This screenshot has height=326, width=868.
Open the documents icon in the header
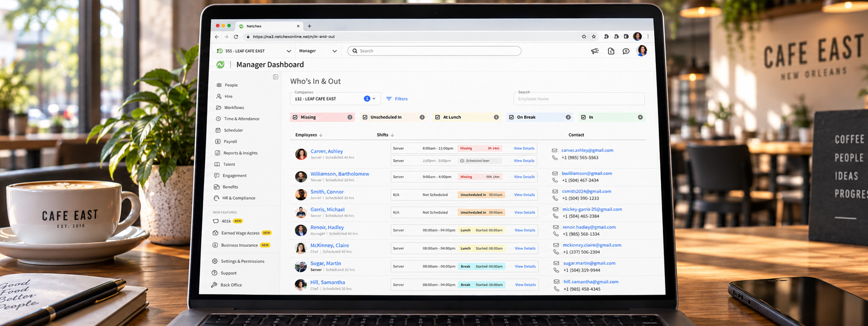click(611, 51)
